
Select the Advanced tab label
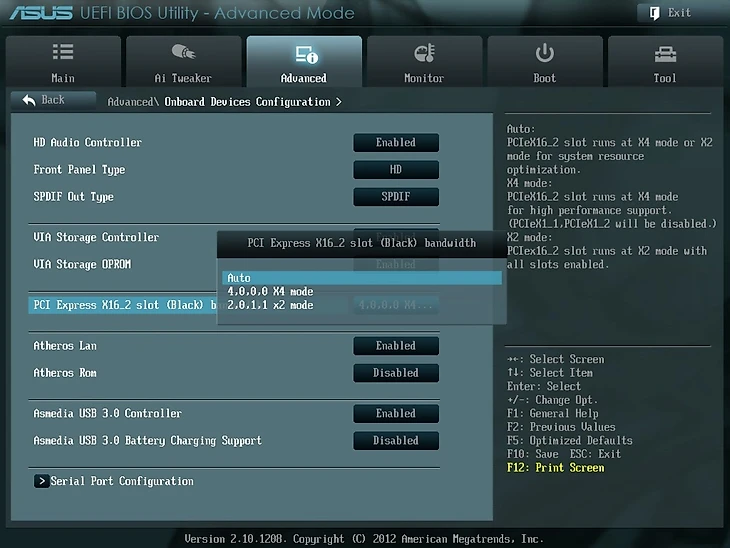(304, 78)
